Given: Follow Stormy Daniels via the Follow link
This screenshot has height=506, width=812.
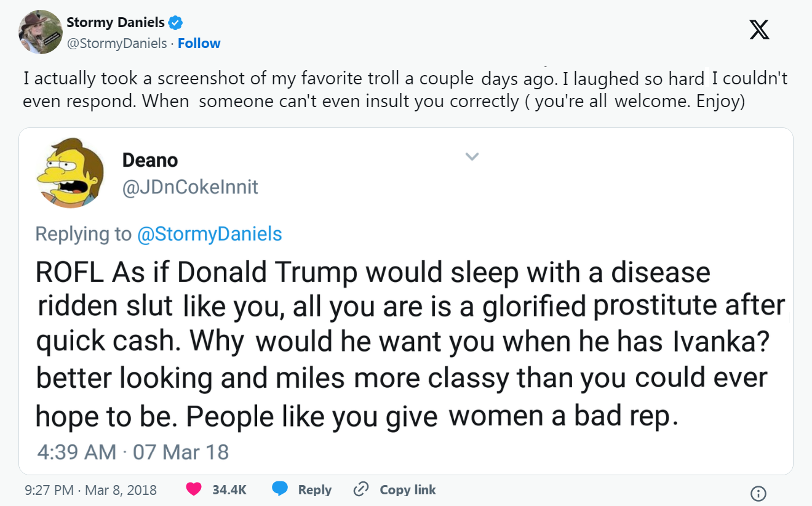Looking at the screenshot, I should 199,43.
